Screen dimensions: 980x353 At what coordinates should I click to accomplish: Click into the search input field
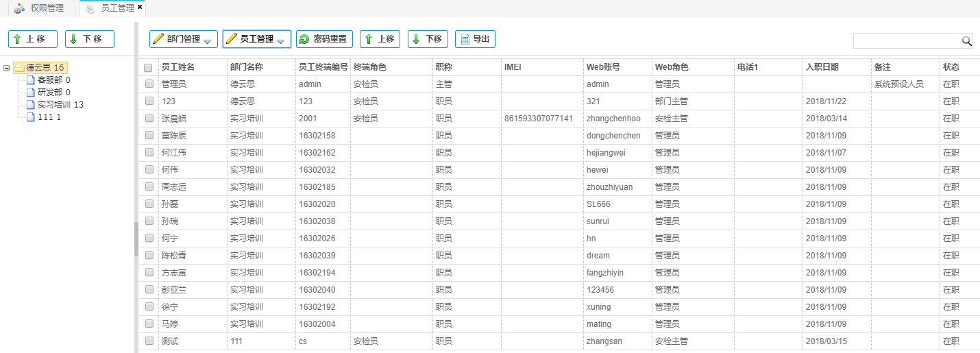pos(906,41)
